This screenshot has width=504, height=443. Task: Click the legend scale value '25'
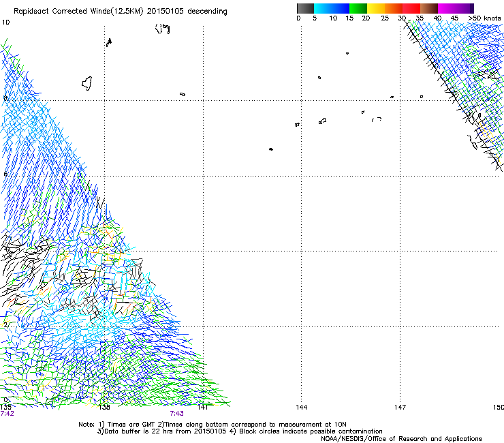385,18
